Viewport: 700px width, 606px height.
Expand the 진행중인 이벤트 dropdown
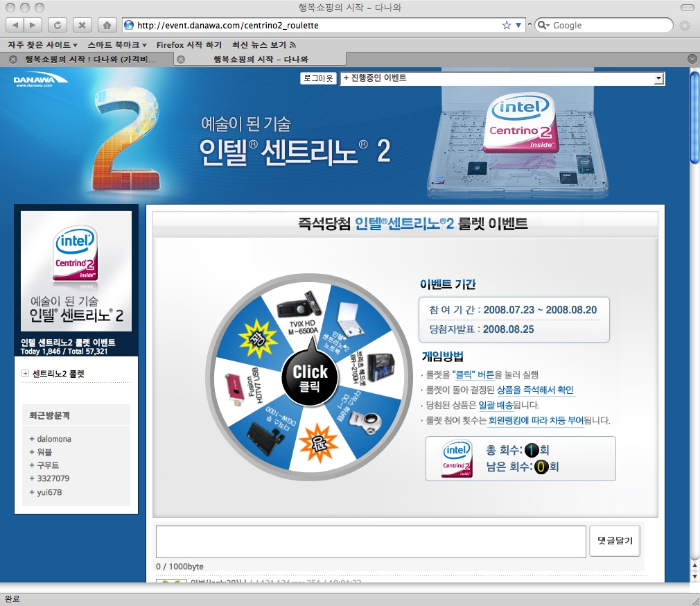pyautogui.click(x=502, y=78)
